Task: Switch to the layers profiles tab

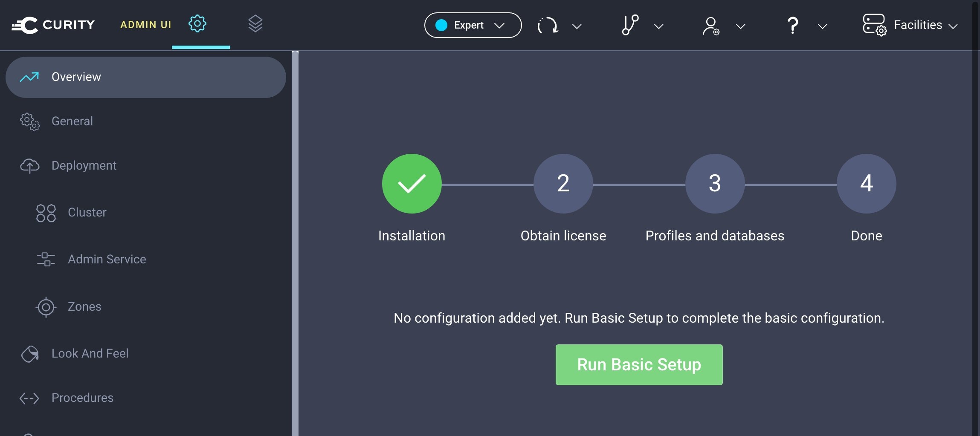Action: (255, 24)
